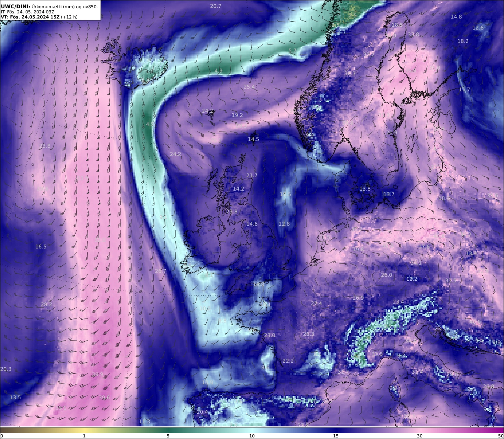This screenshot has width=504, height=439.
Task: Click the UWC/DINI map title text
Action: point(49,6)
